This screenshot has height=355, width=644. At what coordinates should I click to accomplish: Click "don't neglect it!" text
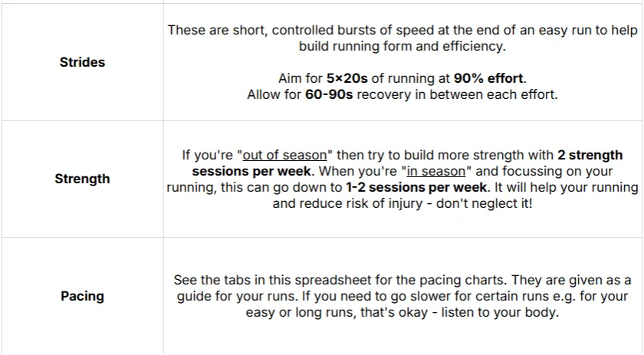click(x=485, y=203)
